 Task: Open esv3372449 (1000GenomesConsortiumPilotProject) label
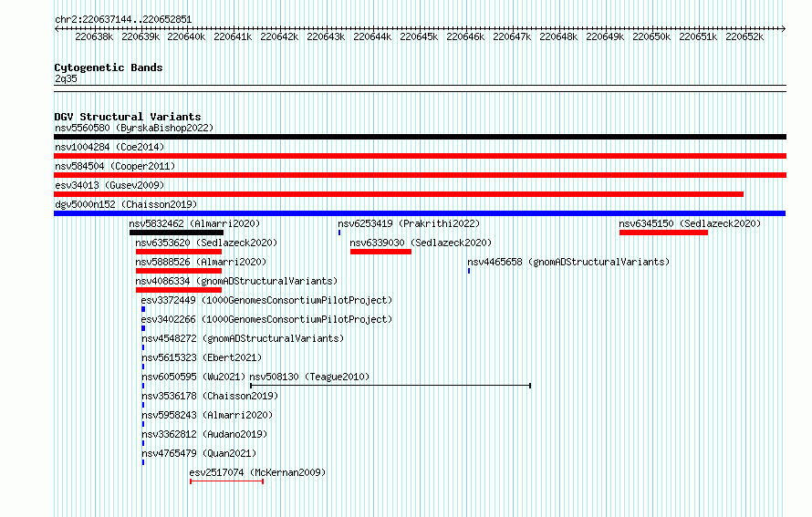coord(266,300)
